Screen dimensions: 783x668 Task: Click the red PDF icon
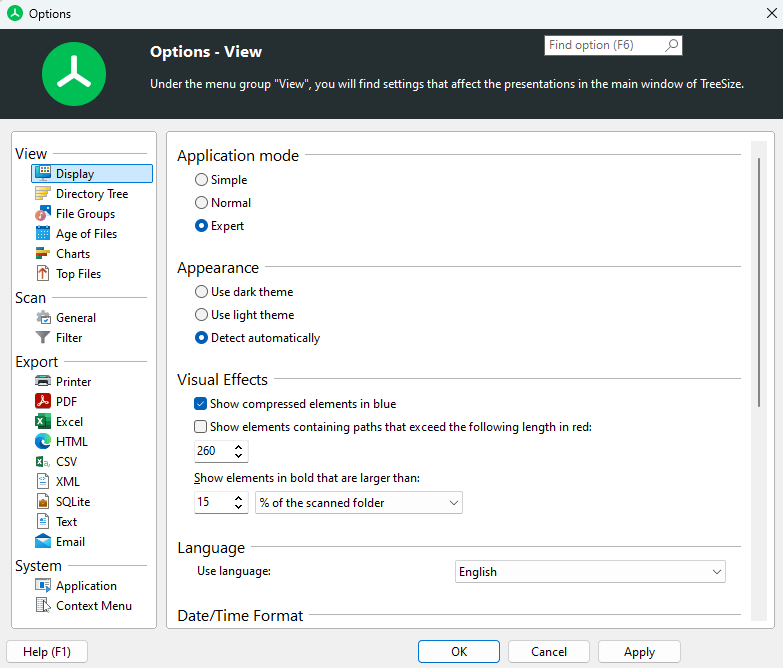[43, 401]
